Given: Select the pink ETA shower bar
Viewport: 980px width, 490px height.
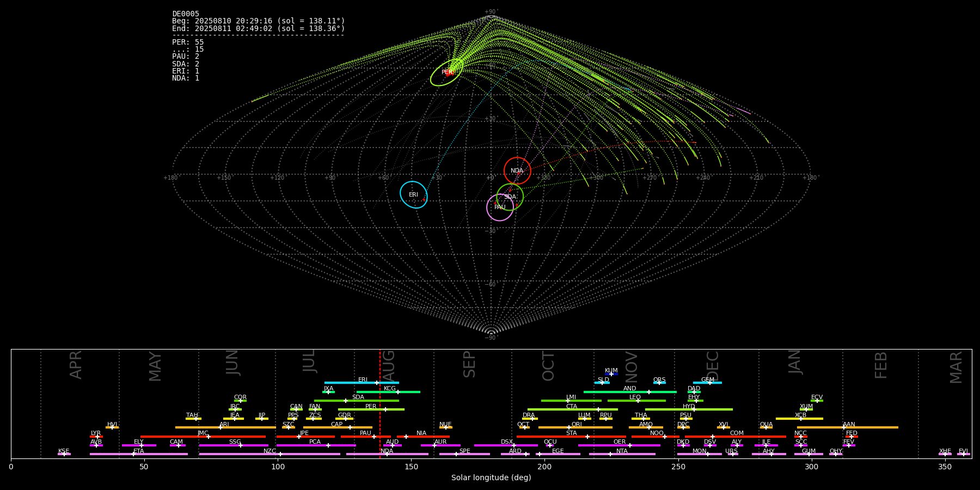Looking at the screenshot, I should (x=139, y=454).
